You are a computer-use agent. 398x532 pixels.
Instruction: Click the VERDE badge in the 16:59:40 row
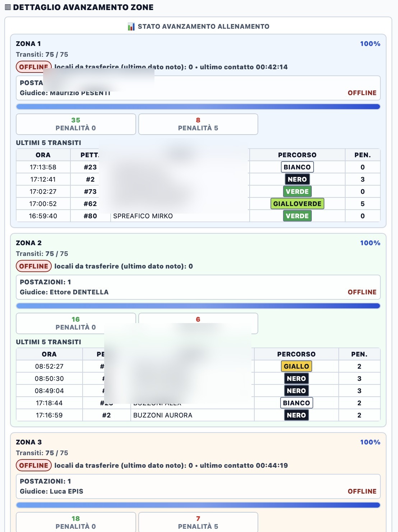pos(297,216)
